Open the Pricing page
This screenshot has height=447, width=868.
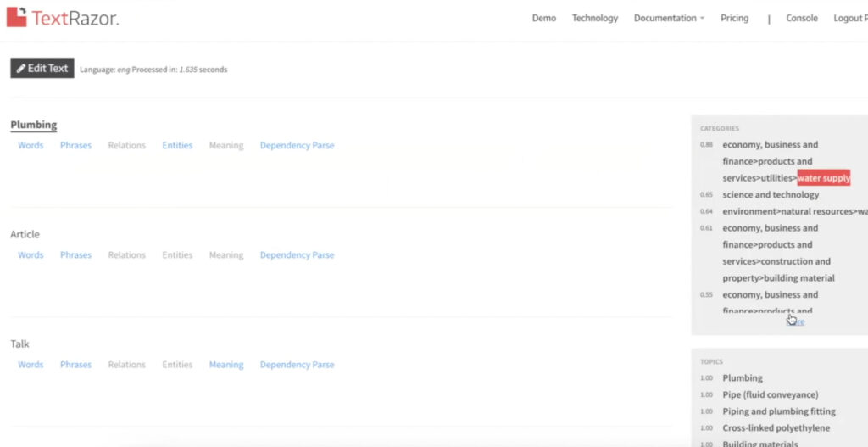(734, 18)
